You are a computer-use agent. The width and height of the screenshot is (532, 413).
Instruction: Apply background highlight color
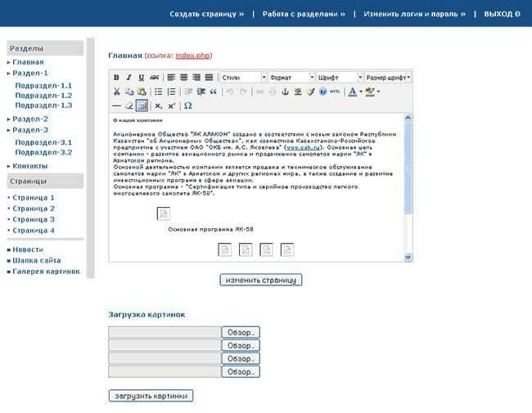tap(370, 92)
